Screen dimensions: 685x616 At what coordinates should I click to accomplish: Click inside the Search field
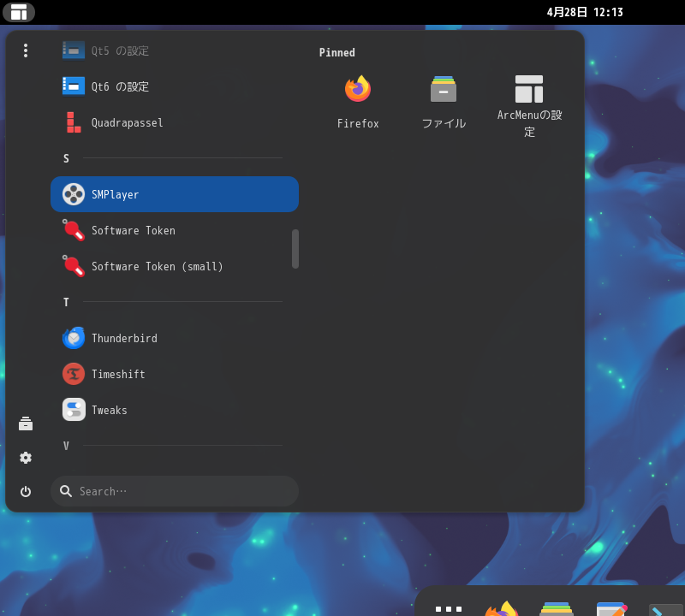click(175, 491)
